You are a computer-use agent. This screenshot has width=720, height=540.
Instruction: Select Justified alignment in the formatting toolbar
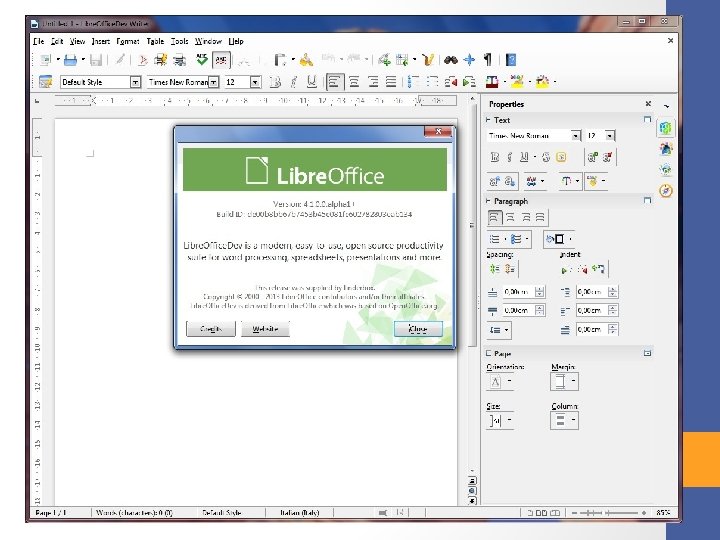(x=391, y=82)
